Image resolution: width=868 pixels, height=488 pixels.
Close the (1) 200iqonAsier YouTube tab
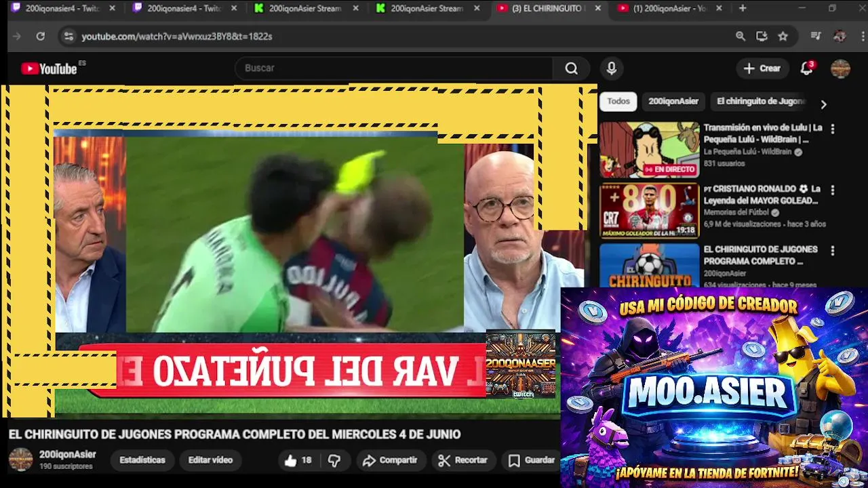[x=719, y=8]
